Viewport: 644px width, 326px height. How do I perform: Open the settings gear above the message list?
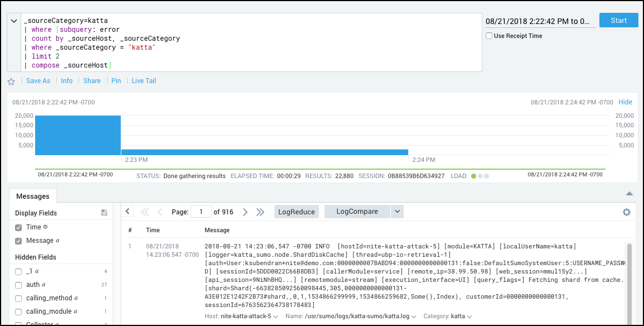(626, 212)
